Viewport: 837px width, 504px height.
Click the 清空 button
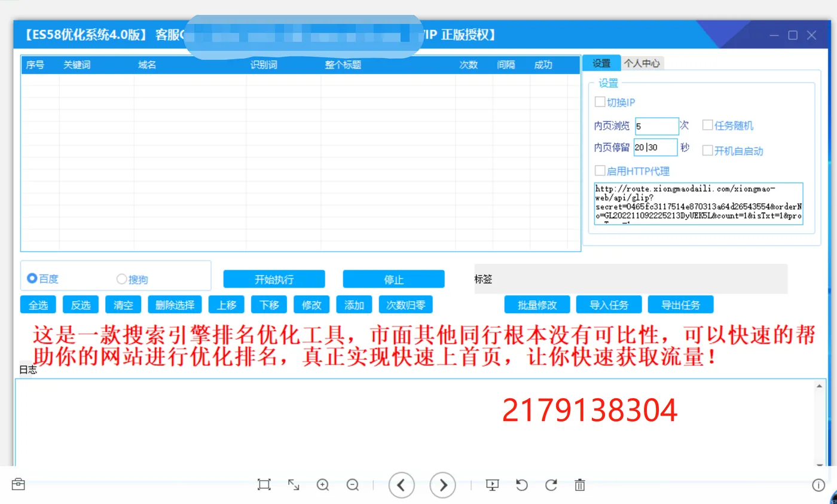coord(123,305)
